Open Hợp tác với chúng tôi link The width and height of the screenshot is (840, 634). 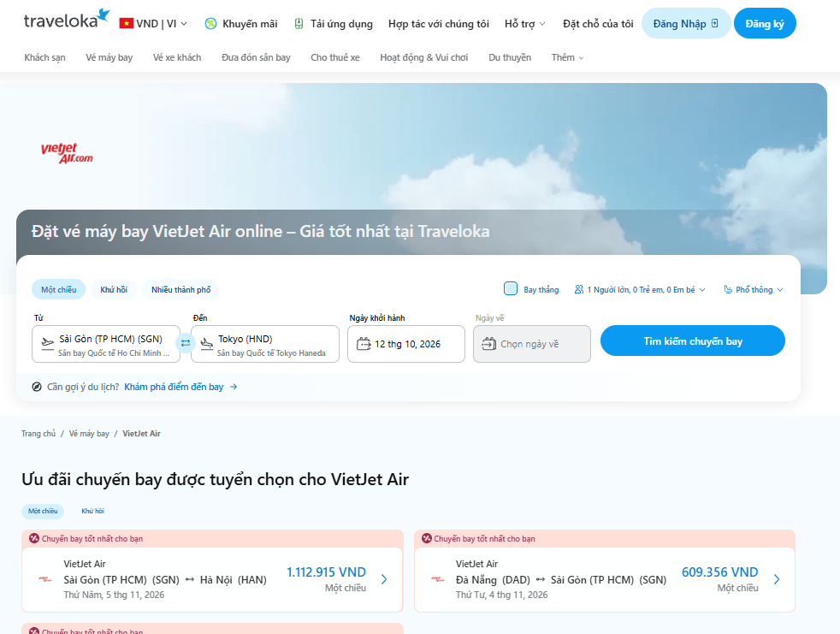click(439, 24)
